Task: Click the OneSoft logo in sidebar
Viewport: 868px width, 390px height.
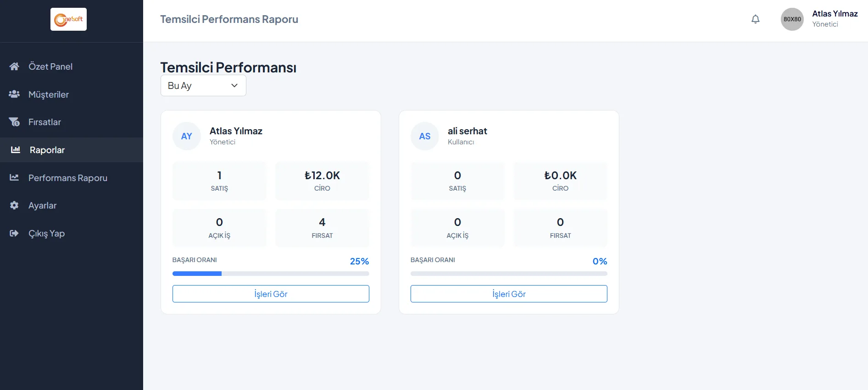Action: coord(68,19)
